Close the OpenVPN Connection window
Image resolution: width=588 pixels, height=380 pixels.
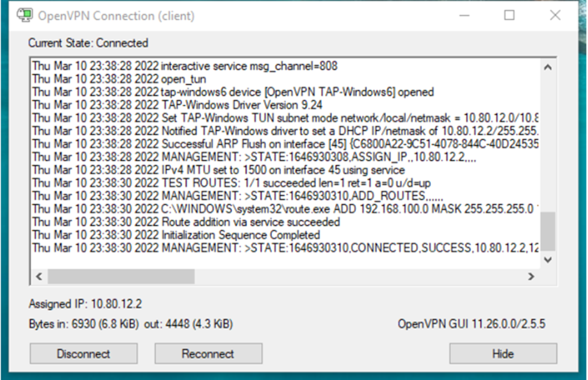point(555,16)
